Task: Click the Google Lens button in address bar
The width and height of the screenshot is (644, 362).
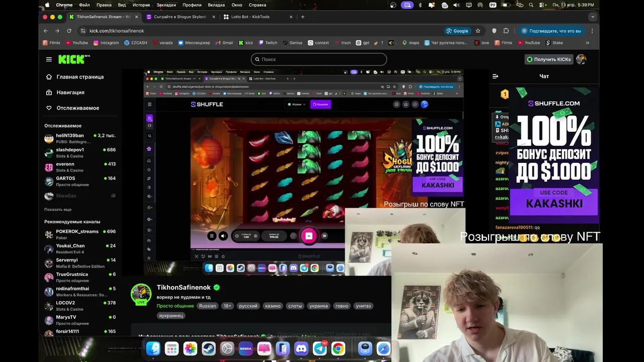Action: pyautogui.click(x=457, y=31)
